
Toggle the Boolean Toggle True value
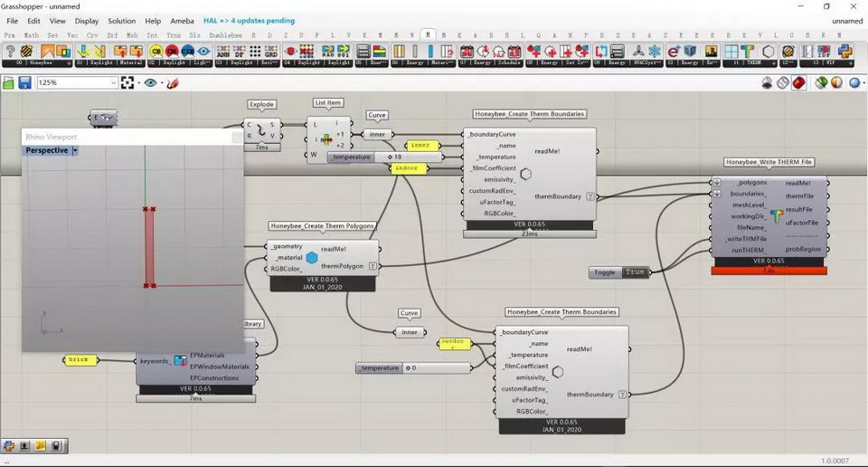pyautogui.click(x=635, y=272)
